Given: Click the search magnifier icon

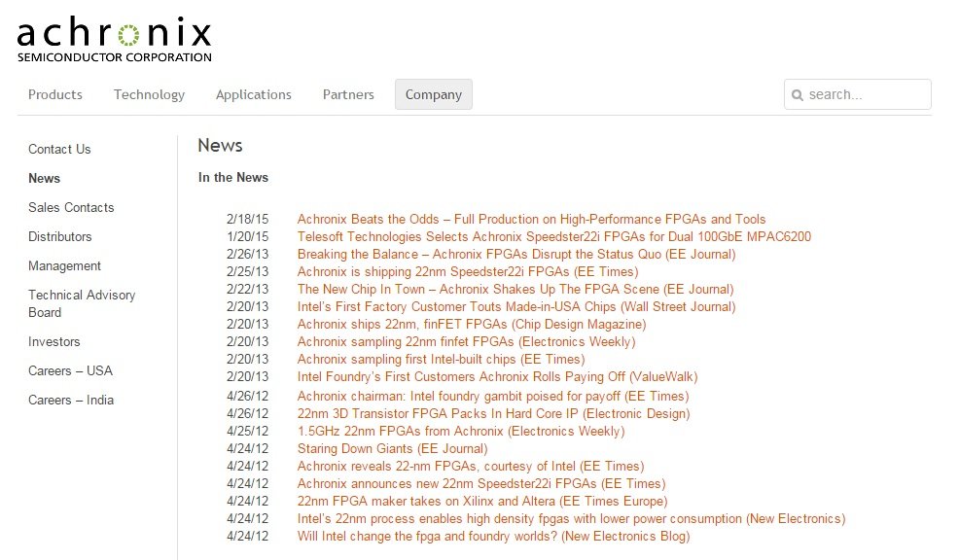Looking at the screenshot, I should pyautogui.click(x=797, y=94).
